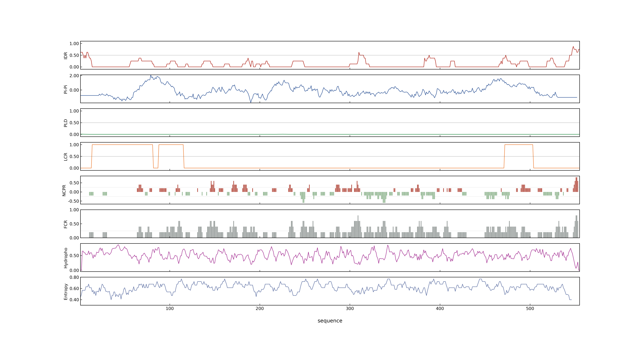Click the 2.00 tick on Pi-Pi axis

[x=74, y=76]
